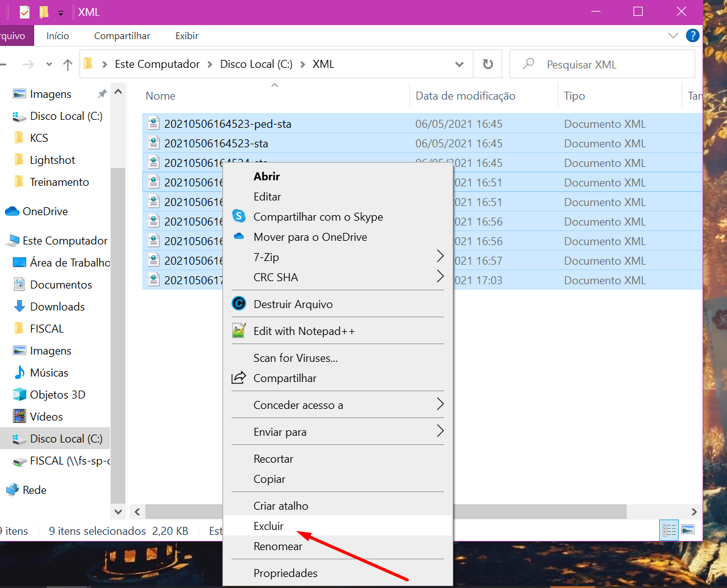Expand the 7-Zip submenu arrow

point(440,256)
